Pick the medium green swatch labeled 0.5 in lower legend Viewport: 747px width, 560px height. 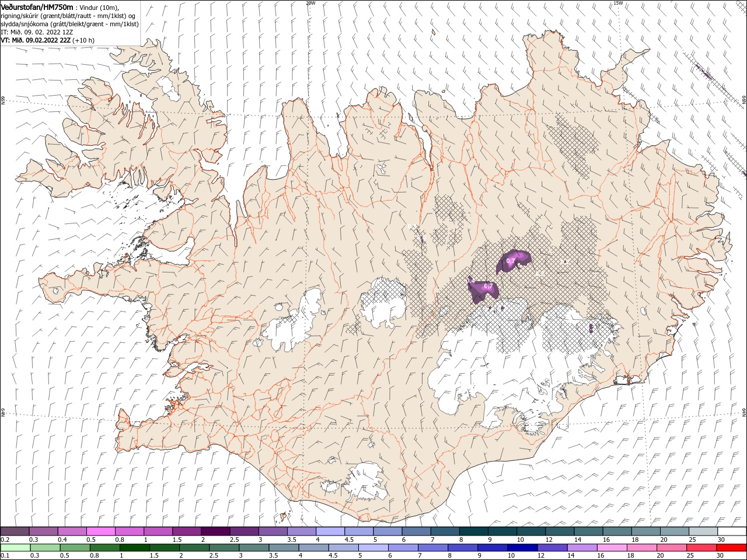[x=75, y=548]
